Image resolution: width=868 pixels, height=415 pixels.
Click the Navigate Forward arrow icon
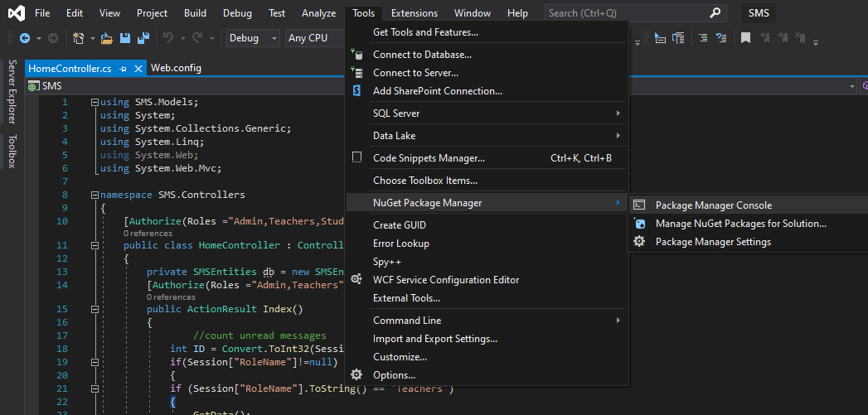pyautogui.click(x=53, y=38)
